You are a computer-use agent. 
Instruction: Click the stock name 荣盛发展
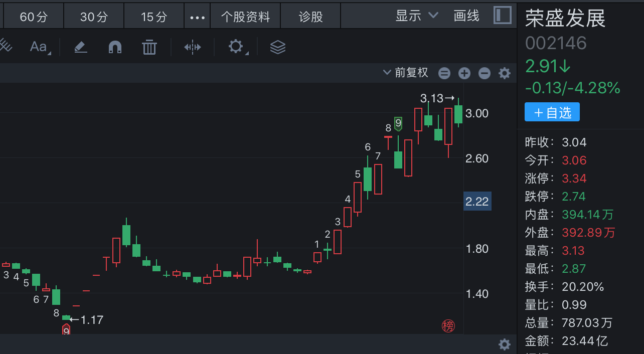click(565, 19)
